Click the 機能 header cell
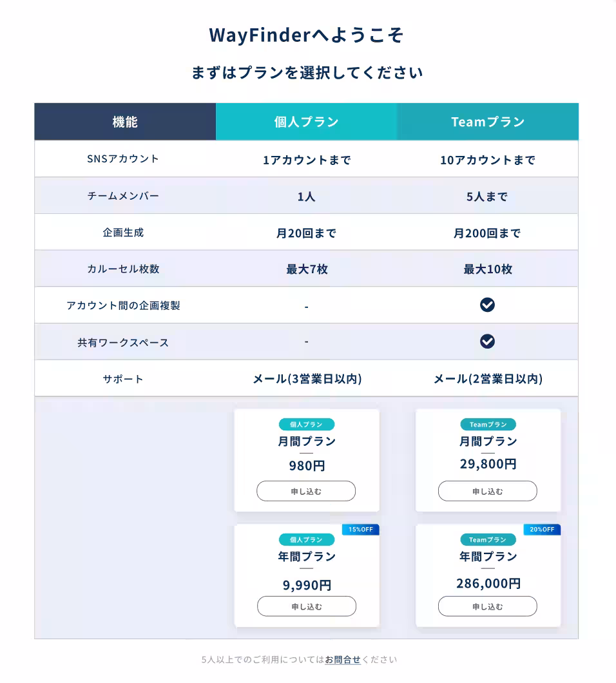Image resolution: width=616 pixels, height=683 pixels. [x=124, y=121]
